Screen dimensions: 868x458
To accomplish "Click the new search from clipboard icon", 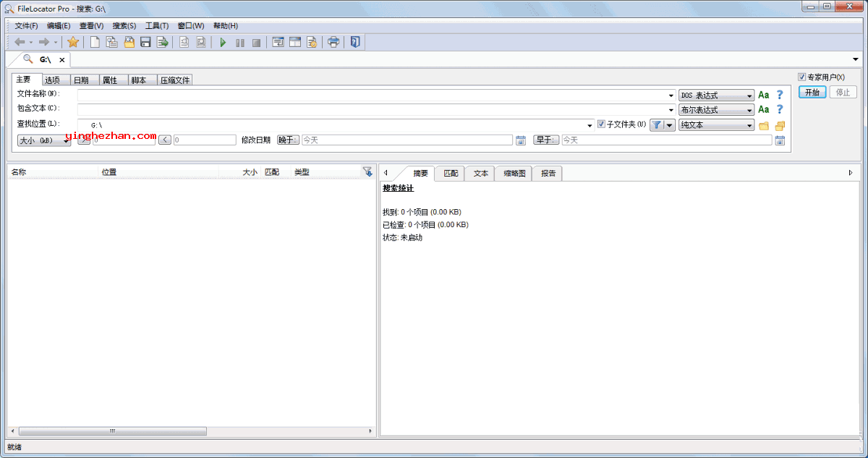I will [112, 43].
